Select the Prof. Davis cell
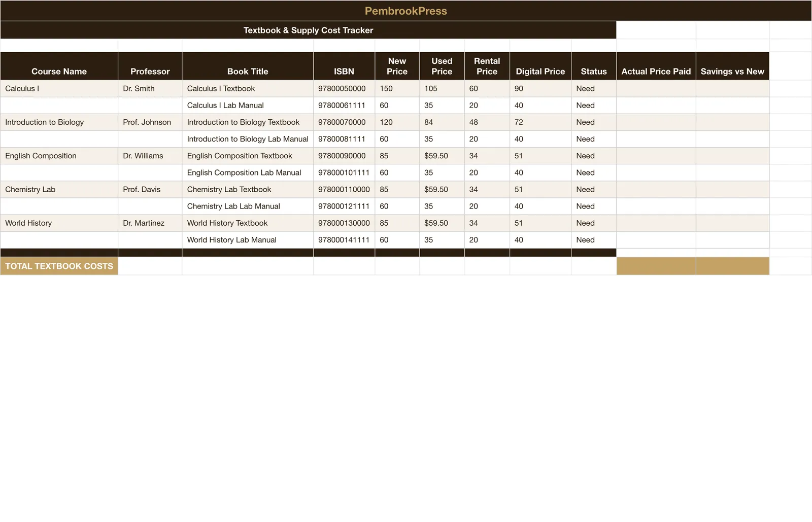 coord(150,189)
